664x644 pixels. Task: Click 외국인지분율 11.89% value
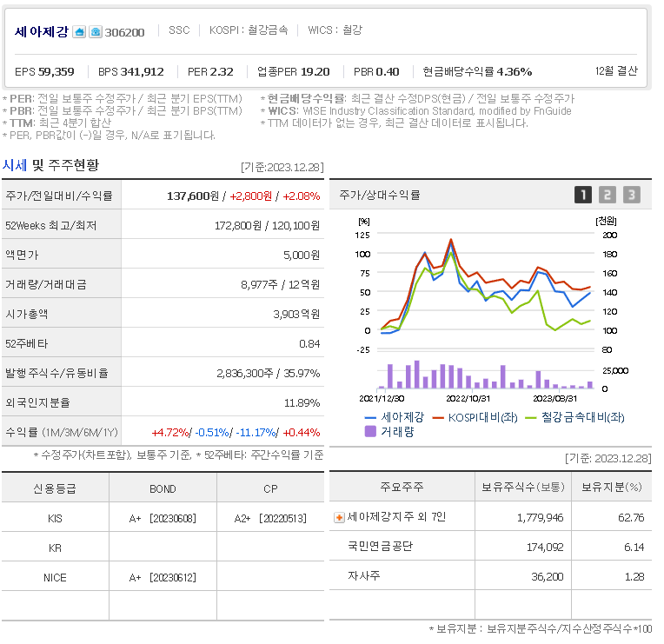coord(302,403)
